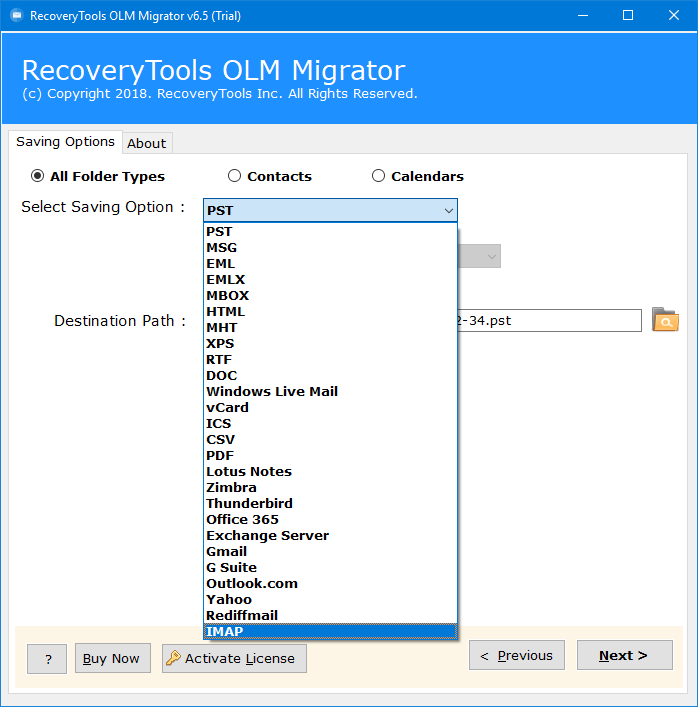This screenshot has height=707, width=698.
Task: Select Exchange Server saving option
Action: (x=331, y=536)
